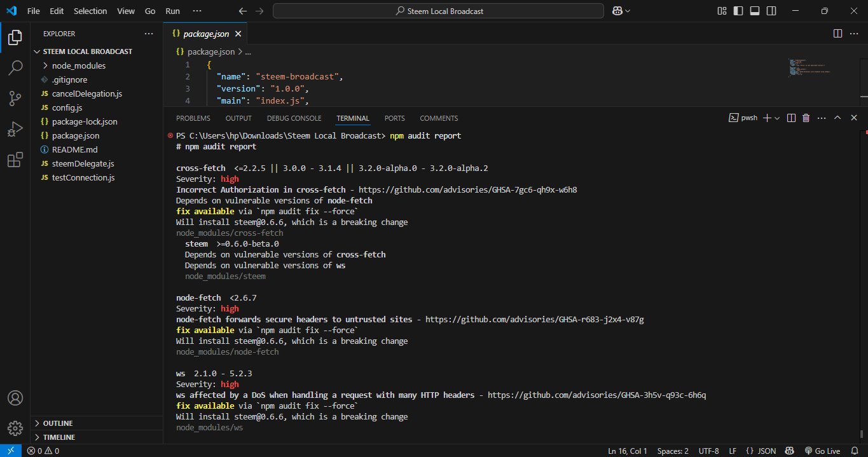The width and height of the screenshot is (868, 457).
Task: Switch to the PROBLEMS tab
Action: pos(193,118)
